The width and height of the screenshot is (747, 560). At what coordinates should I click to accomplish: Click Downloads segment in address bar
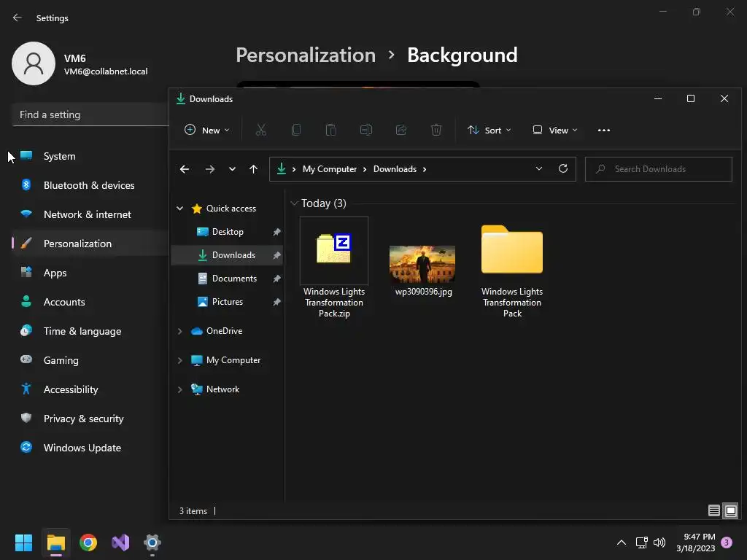(x=395, y=169)
